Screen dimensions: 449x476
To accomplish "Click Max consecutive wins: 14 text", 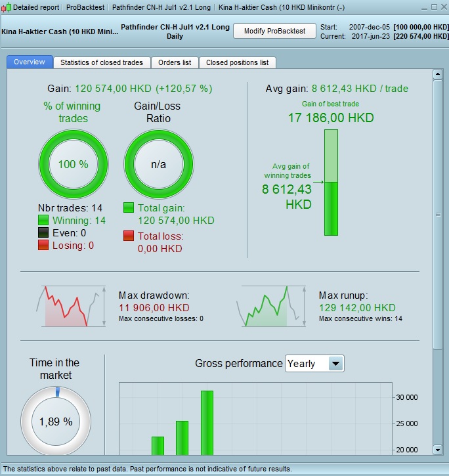I will click(360, 318).
